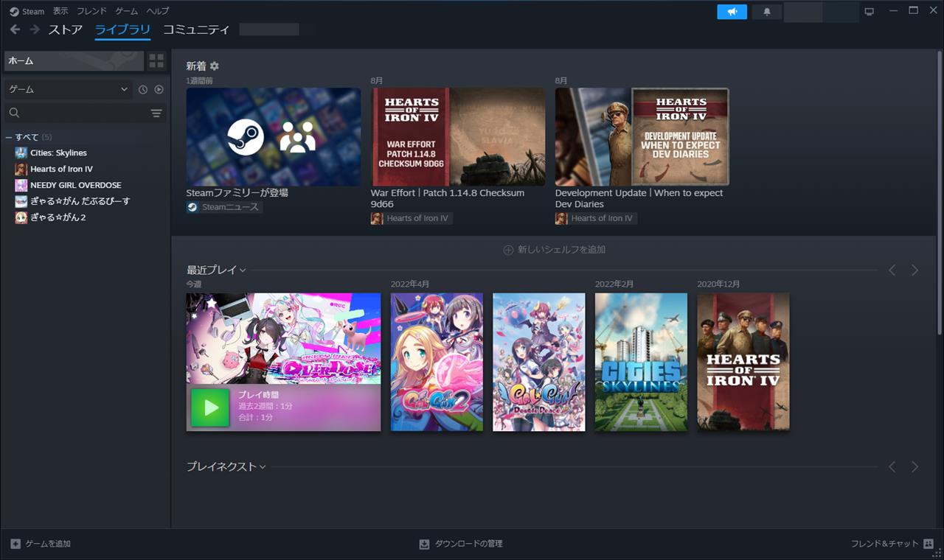Viewport: 944px width, 560px height.
Task: Expand プレイネクスト shelf dropdown
Action: coord(263,466)
